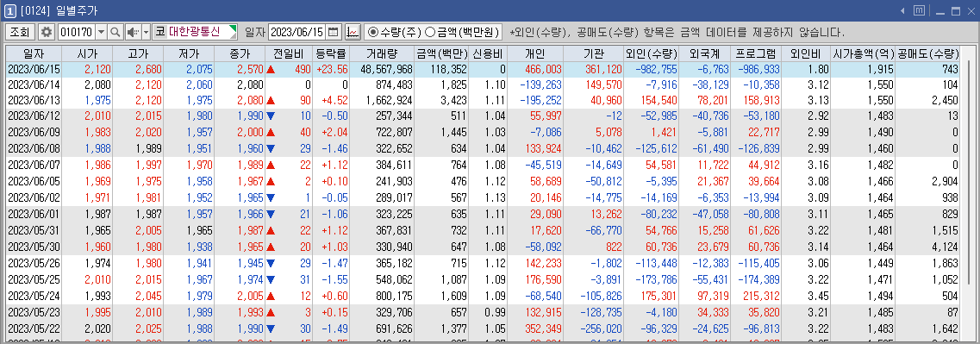Screen dimensions: 980x344
Task: Click the 시가총액(억) column header
Action: 862,53
